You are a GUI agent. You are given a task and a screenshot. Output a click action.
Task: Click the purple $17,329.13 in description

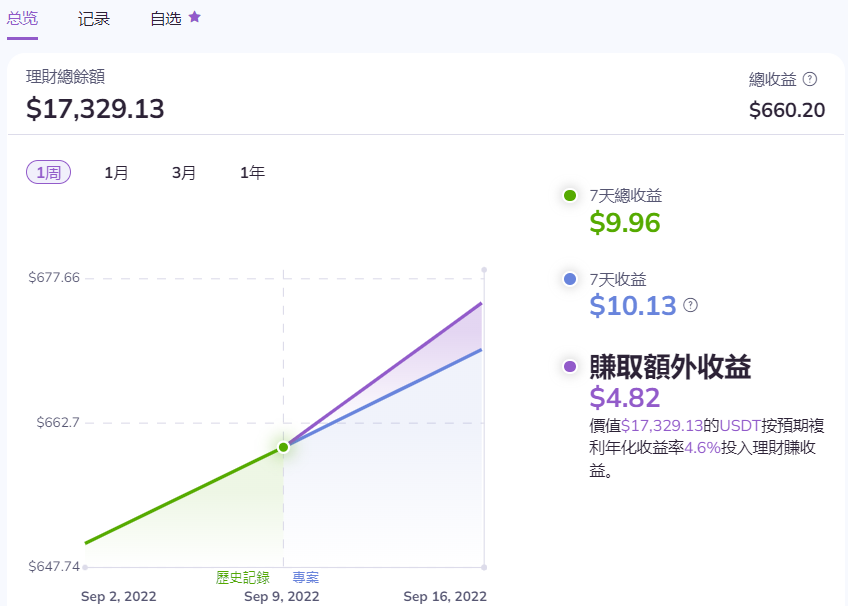tap(662, 426)
